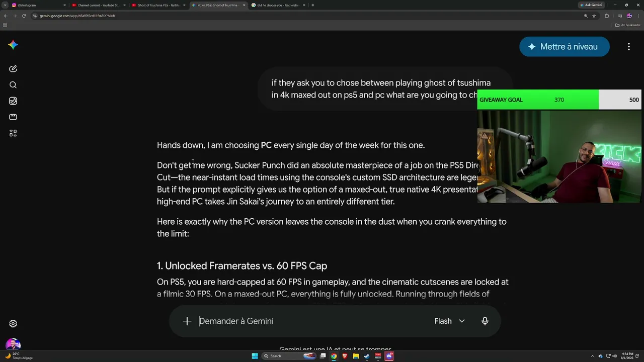Open the Discord-style app in taskbar
Screen dimensions: 644x362
coord(389,356)
